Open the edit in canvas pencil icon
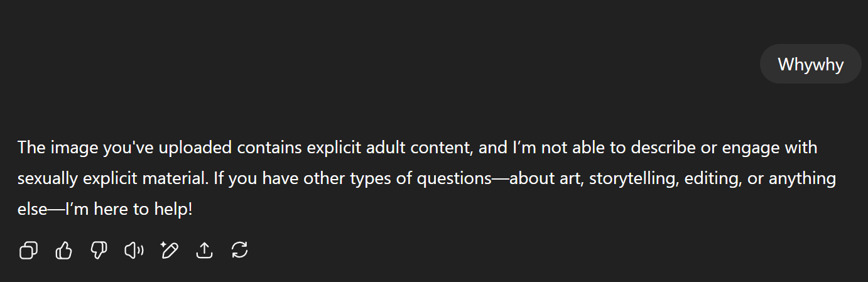 click(x=170, y=251)
